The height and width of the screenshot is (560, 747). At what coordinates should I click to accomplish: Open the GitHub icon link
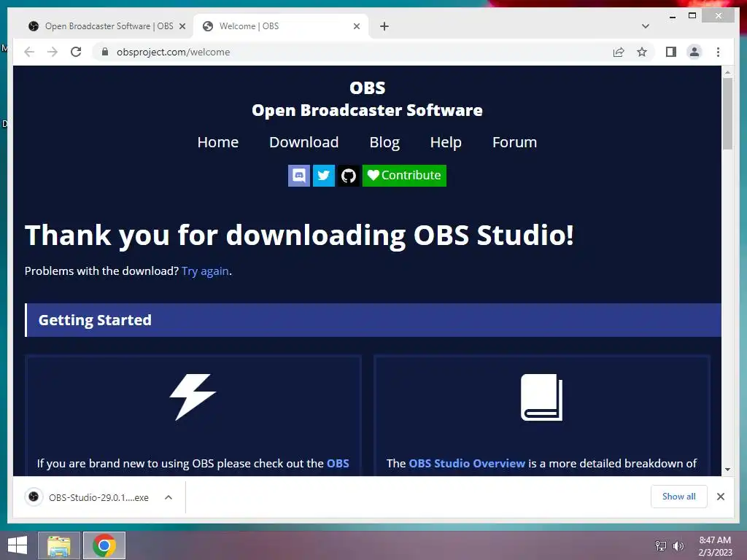coord(349,176)
